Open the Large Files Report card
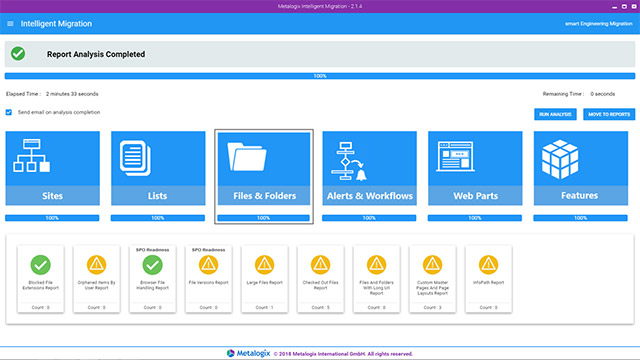Screen dimensions: 640x360 pyautogui.click(x=264, y=279)
